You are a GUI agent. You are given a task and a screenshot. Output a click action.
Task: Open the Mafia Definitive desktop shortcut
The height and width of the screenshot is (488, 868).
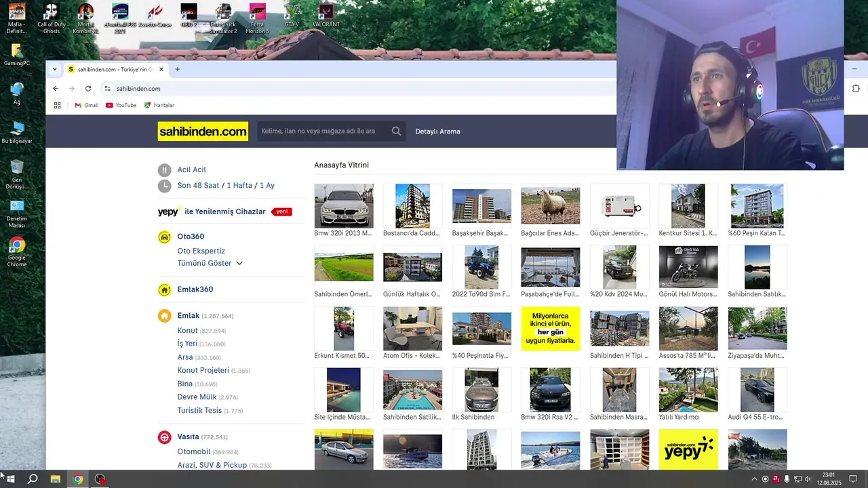[17, 18]
